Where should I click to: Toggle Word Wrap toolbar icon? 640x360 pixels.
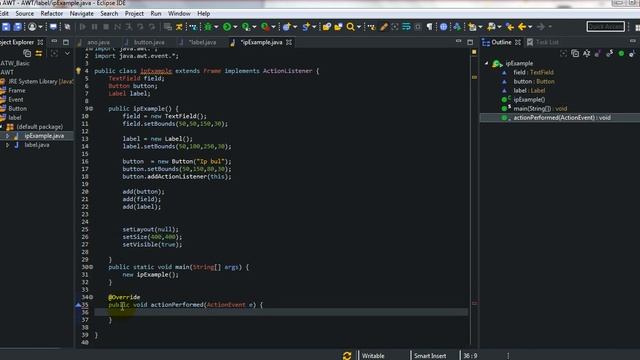coord(406,27)
